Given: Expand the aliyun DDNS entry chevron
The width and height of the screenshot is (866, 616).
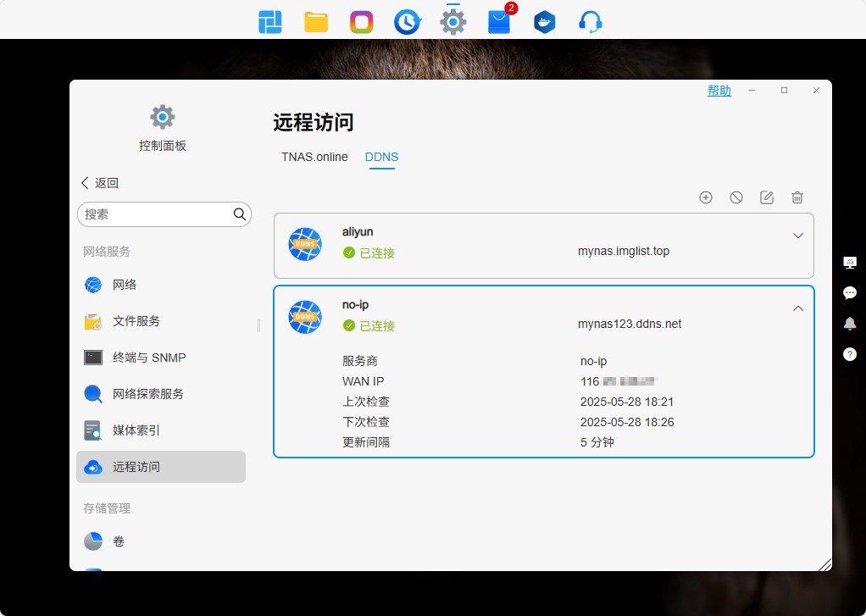Looking at the screenshot, I should click(798, 236).
